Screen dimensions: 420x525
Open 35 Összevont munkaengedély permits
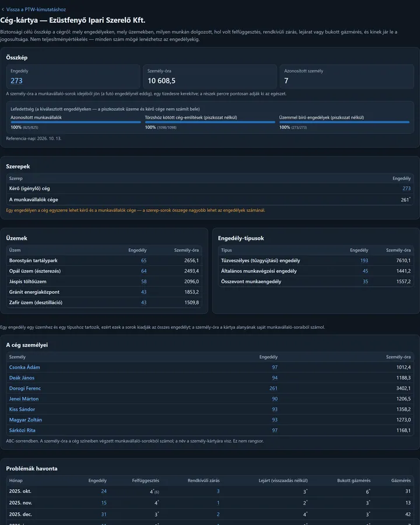(x=365, y=281)
